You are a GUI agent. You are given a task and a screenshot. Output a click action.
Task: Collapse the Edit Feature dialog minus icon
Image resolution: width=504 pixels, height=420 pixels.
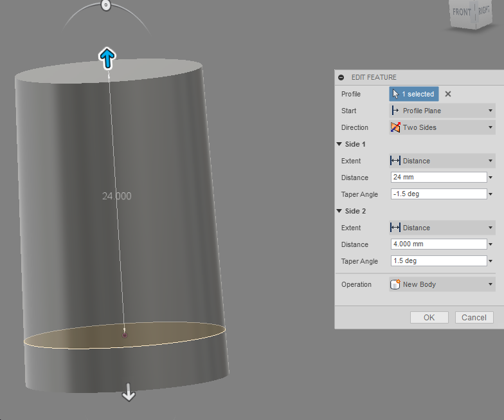[341, 77]
